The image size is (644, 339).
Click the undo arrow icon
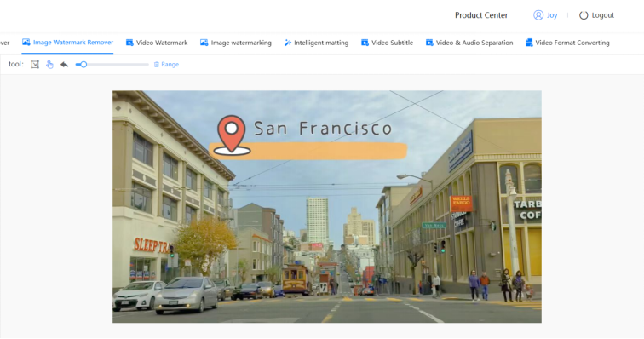coord(64,65)
